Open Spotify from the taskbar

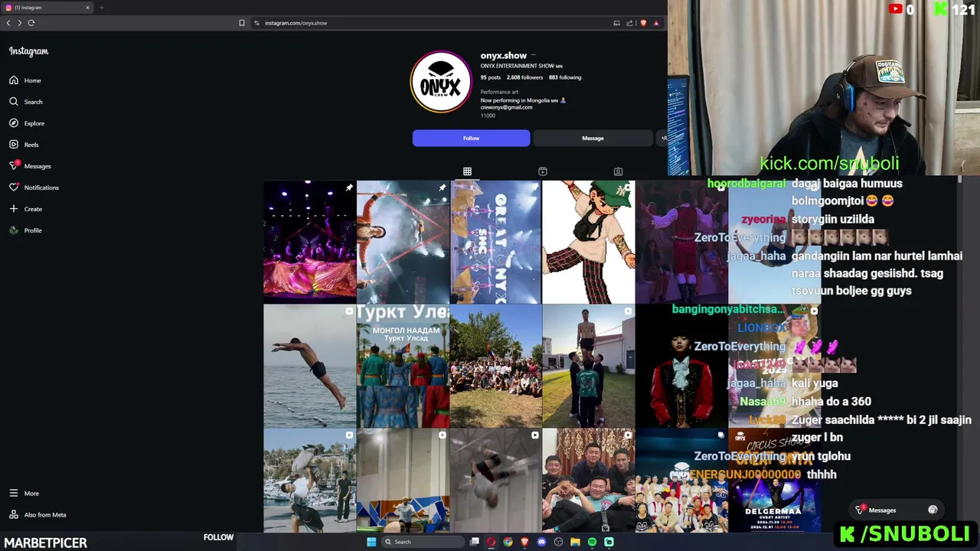pos(592,542)
